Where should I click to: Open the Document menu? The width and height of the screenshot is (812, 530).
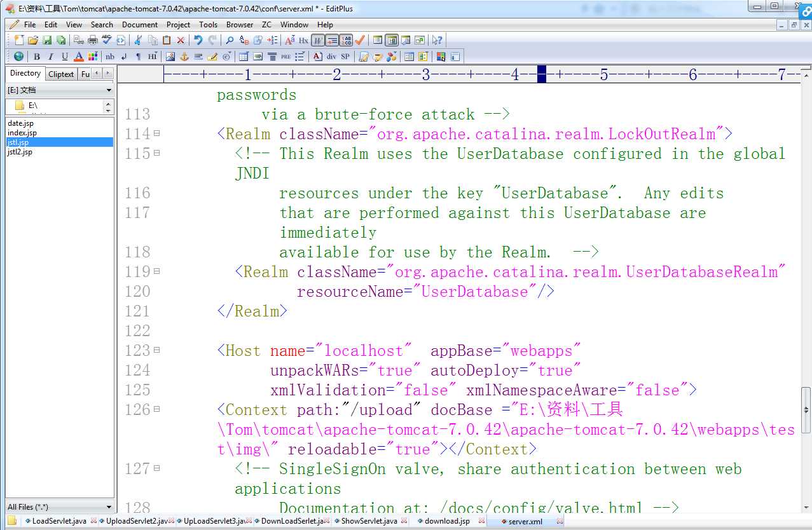point(140,25)
